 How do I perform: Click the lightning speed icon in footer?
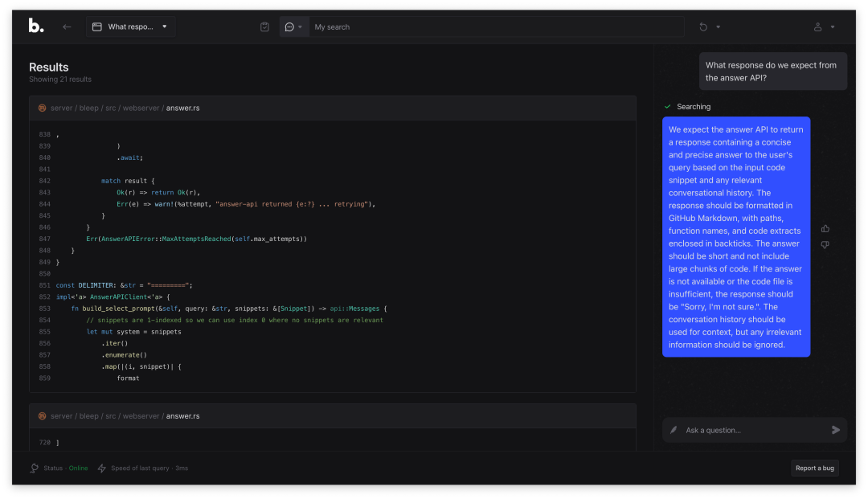tap(102, 468)
